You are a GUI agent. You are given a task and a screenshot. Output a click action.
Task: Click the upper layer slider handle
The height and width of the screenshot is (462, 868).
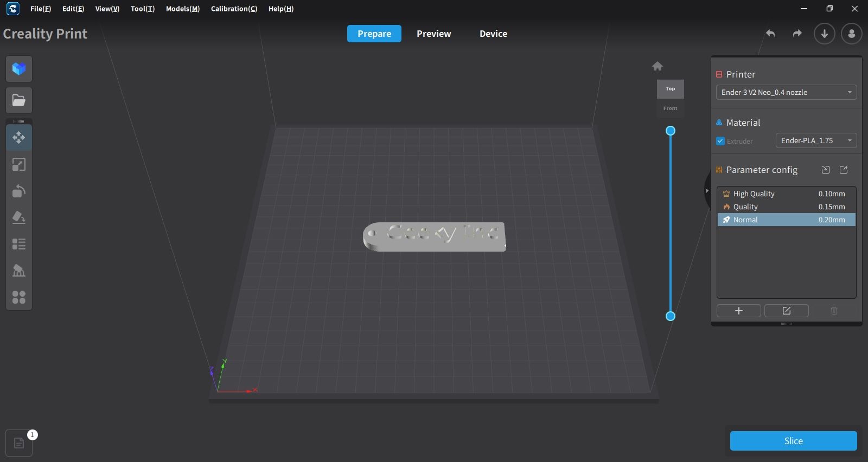(x=671, y=131)
